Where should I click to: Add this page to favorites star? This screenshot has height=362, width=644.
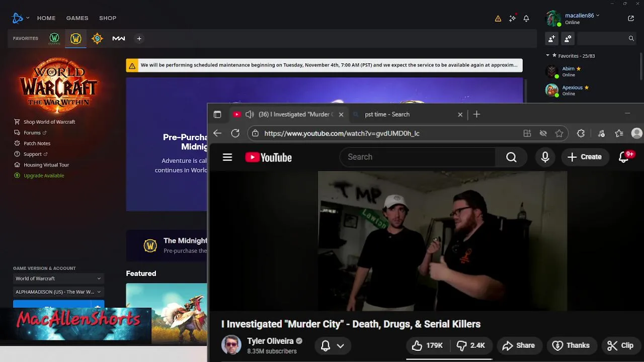559,133
